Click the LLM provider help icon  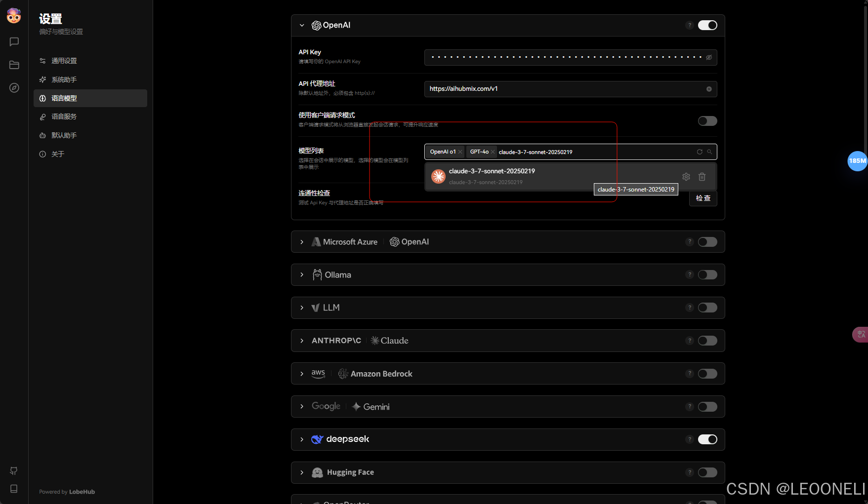point(690,308)
